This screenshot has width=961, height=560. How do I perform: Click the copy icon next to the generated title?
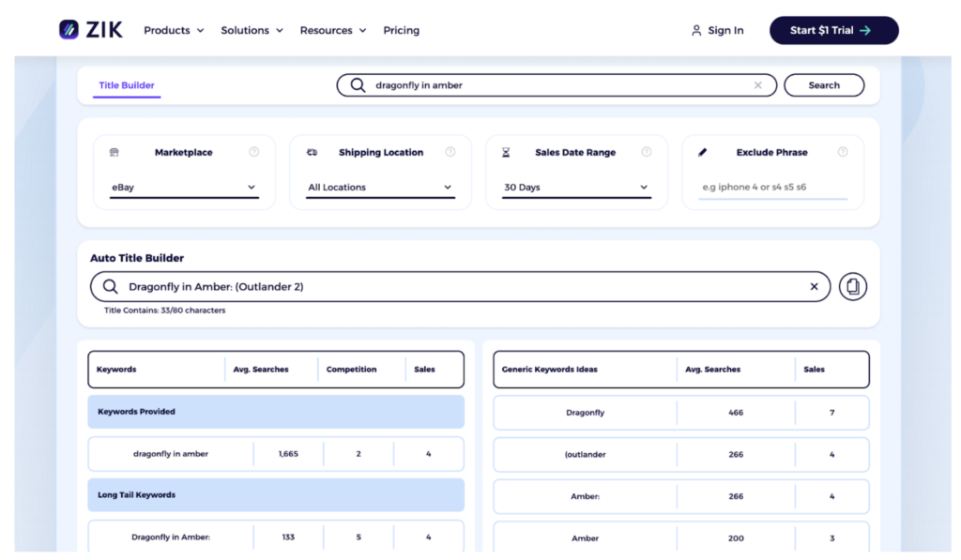(x=852, y=286)
